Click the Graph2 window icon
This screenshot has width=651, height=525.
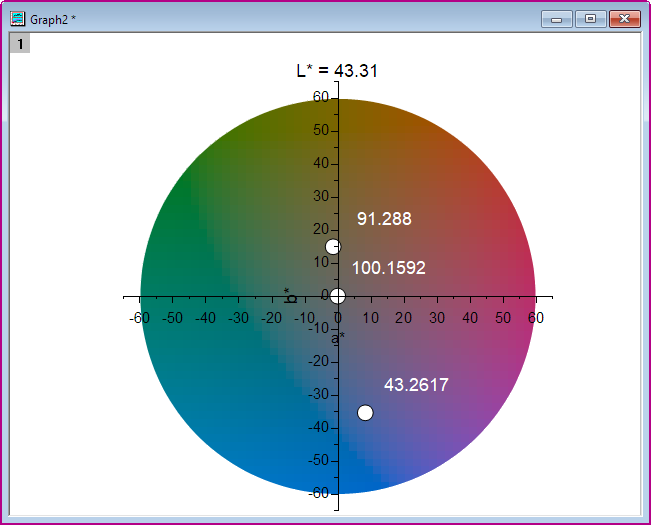(x=18, y=19)
